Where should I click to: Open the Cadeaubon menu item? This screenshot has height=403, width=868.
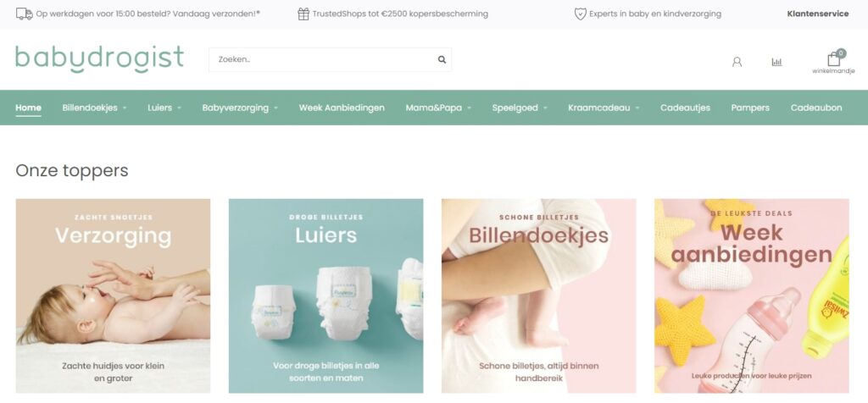click(x=816, y=108)
